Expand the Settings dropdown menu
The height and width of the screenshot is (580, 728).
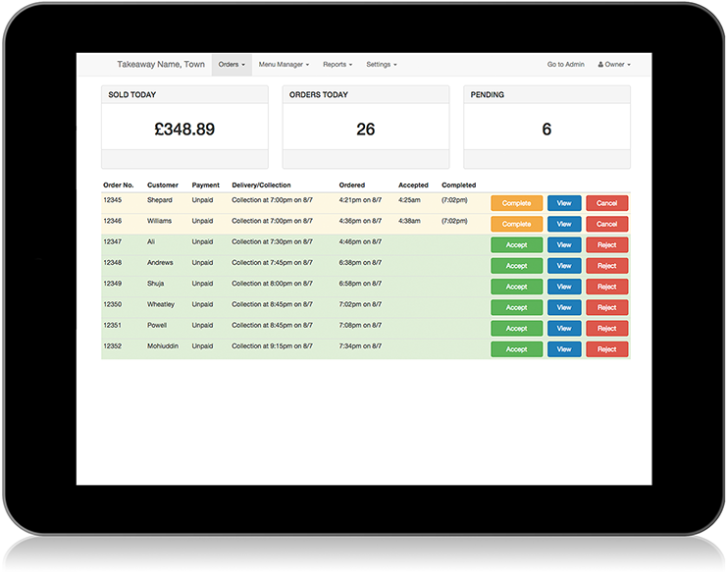click(x=382, y=65)
